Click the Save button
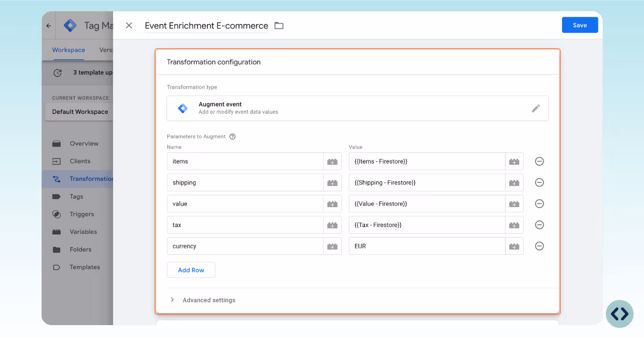The width and height of the screenshot is (644, 338). pyautogui.click(x=580, y=25)
